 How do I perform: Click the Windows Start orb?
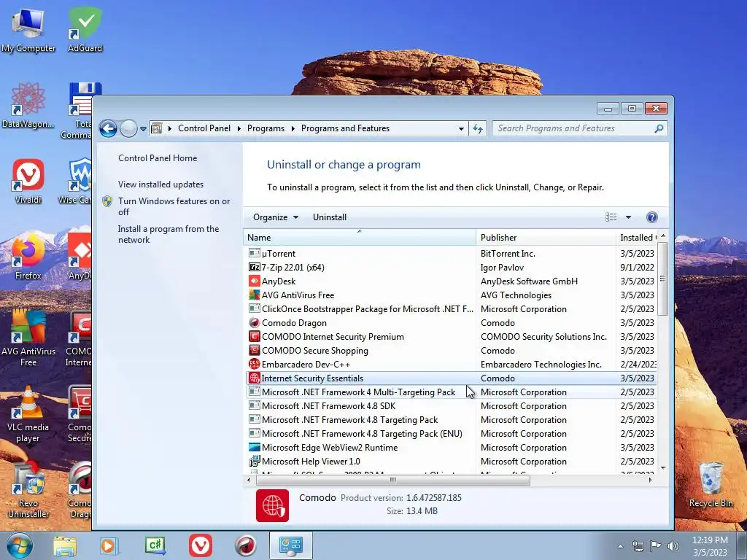click(18, 545)
